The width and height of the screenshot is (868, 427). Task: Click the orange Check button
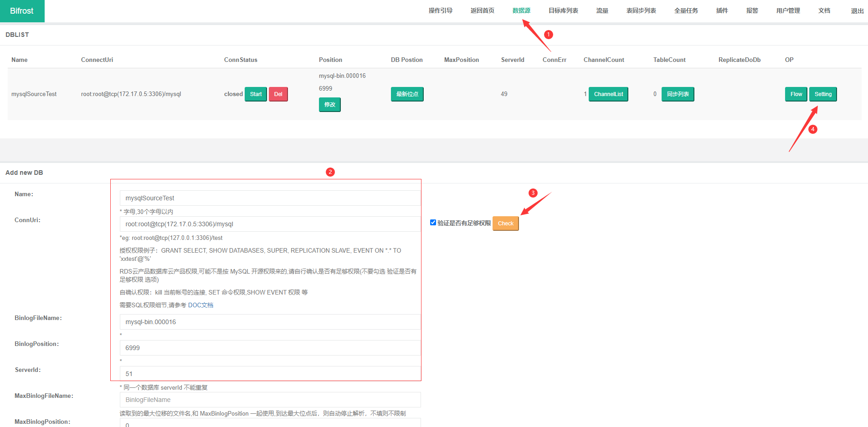click(x=505, y=224)
